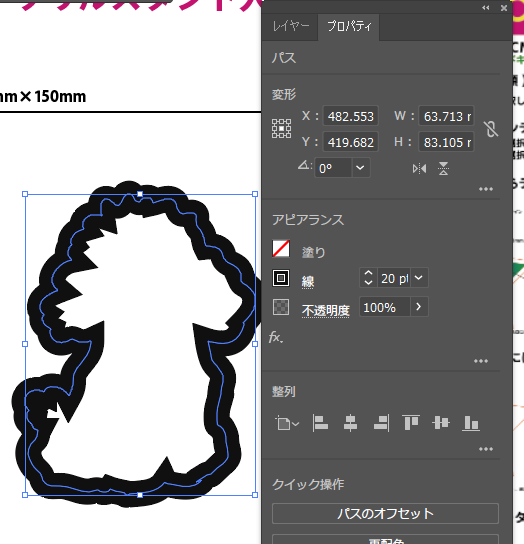Open the rotation angle dropdown
Image resolution: width=524 pixels, height=544 pixels.
[360, 168]
